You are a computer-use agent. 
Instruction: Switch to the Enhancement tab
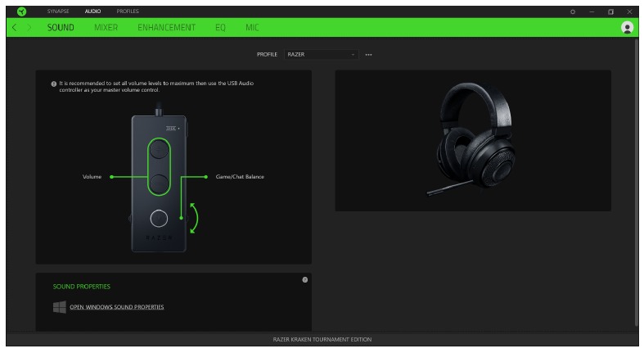click(166, 28)
